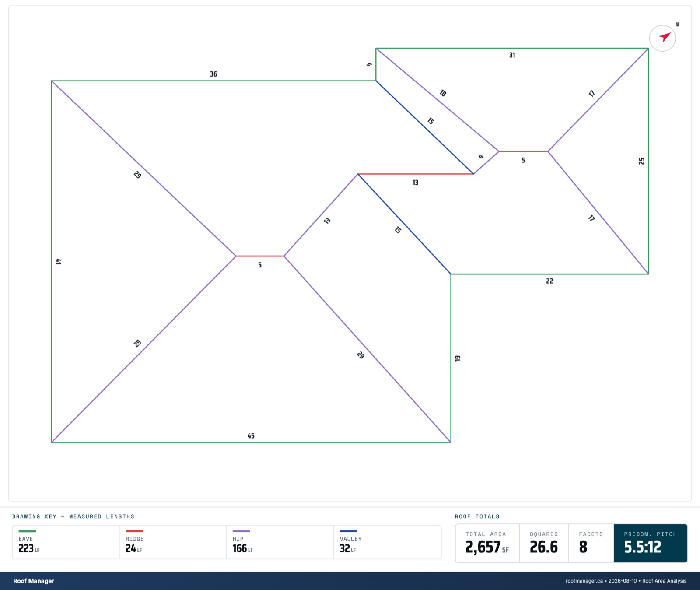Click the 36 eave measurement label

click(213, 74)
